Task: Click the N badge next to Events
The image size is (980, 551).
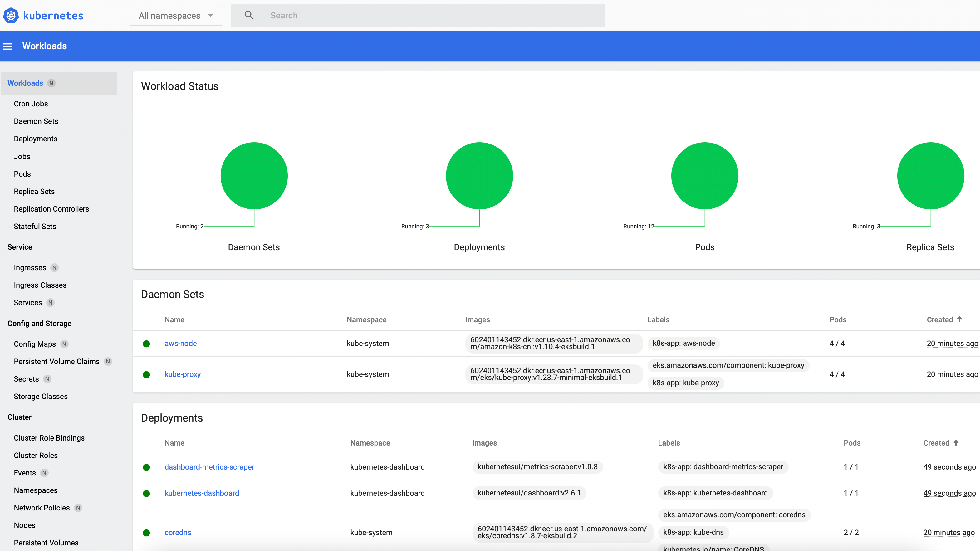Action: 45,473
